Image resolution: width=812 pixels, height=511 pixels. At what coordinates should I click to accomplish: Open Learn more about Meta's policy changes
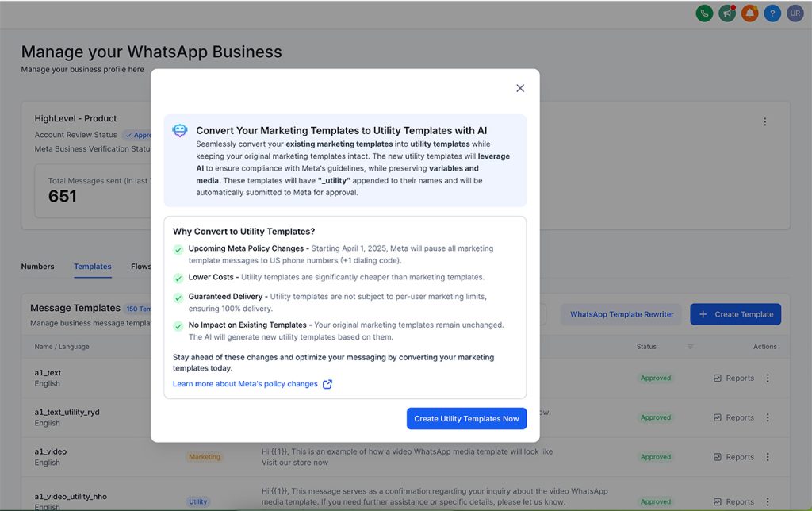coord(245,384)
